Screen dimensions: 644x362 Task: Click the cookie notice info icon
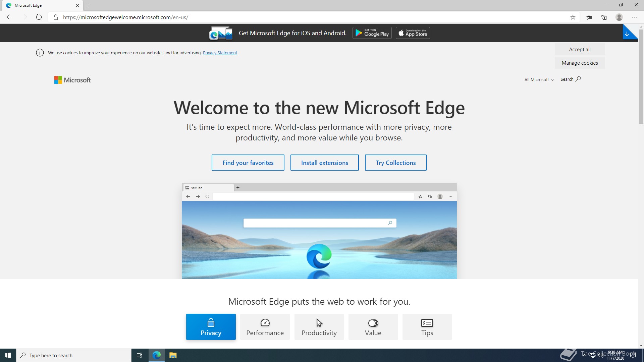[40, 53]
